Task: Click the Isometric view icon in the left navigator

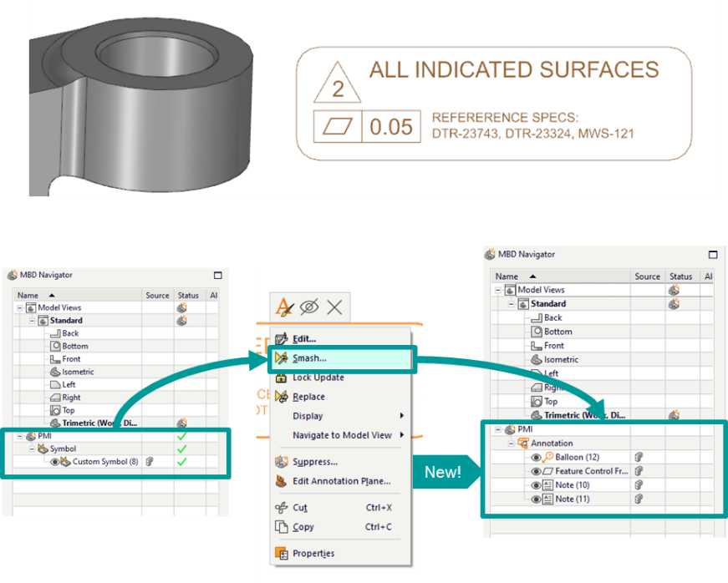Action: 54,372
